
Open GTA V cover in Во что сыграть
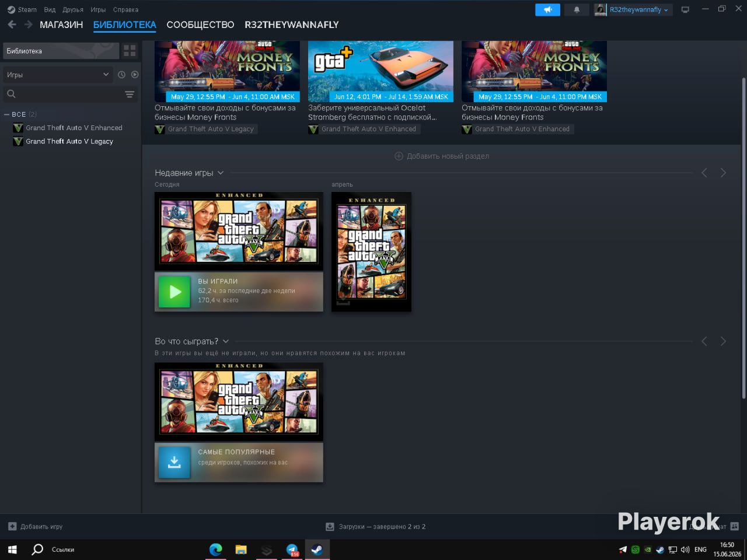(239, 402)
